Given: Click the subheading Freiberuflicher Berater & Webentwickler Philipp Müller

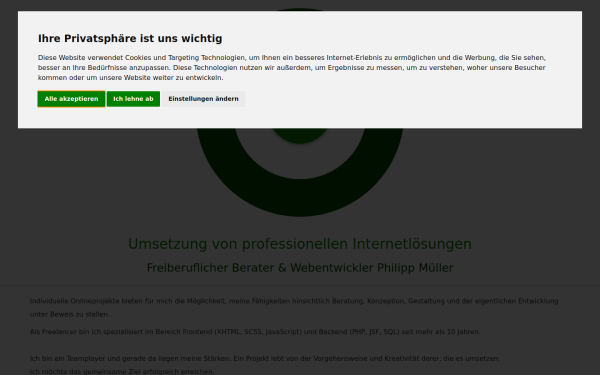Looking at the screenshot, I should coord(300,268).
